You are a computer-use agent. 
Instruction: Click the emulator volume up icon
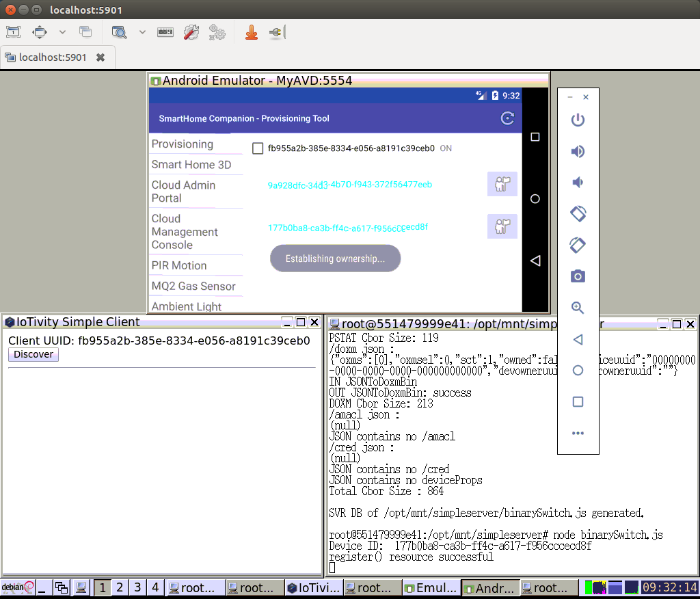coord(578,152)
